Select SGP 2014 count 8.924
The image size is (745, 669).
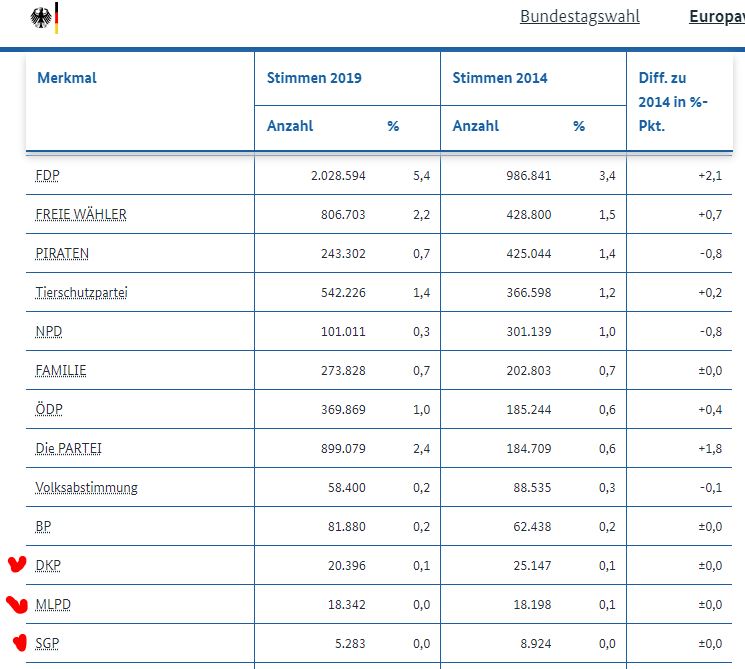(x=536, y=644)
